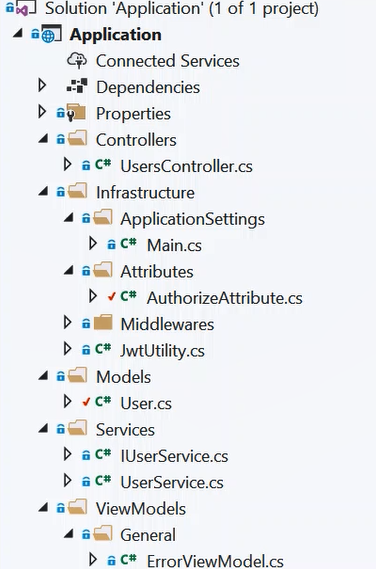This screenshot has width=376, height=569.
Task: Select the AuthorizeAttribute.cs file name
Action: [225, 298]
